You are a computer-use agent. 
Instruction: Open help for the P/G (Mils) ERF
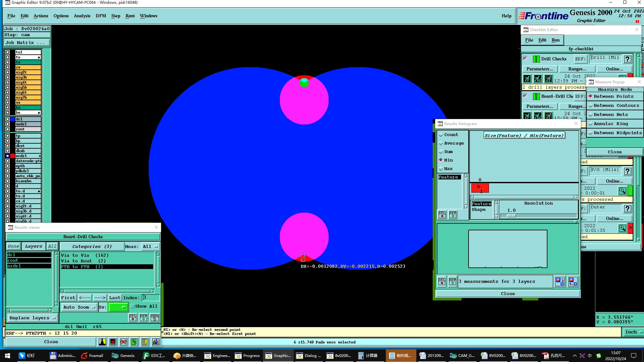627,171
